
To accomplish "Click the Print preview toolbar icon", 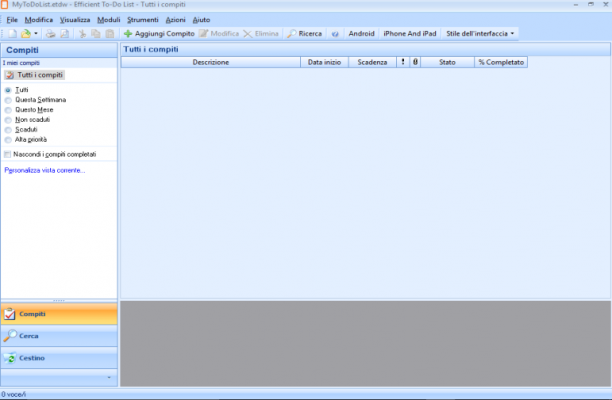I will pos(65,34).
